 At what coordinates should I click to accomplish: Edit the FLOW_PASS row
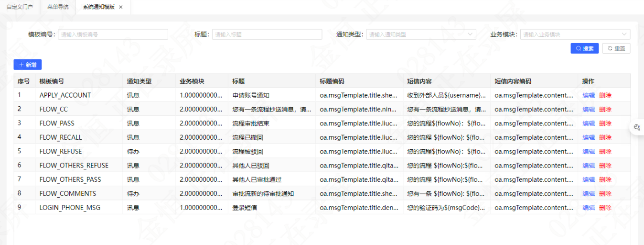pyautogui.click(x=589, y=123)
